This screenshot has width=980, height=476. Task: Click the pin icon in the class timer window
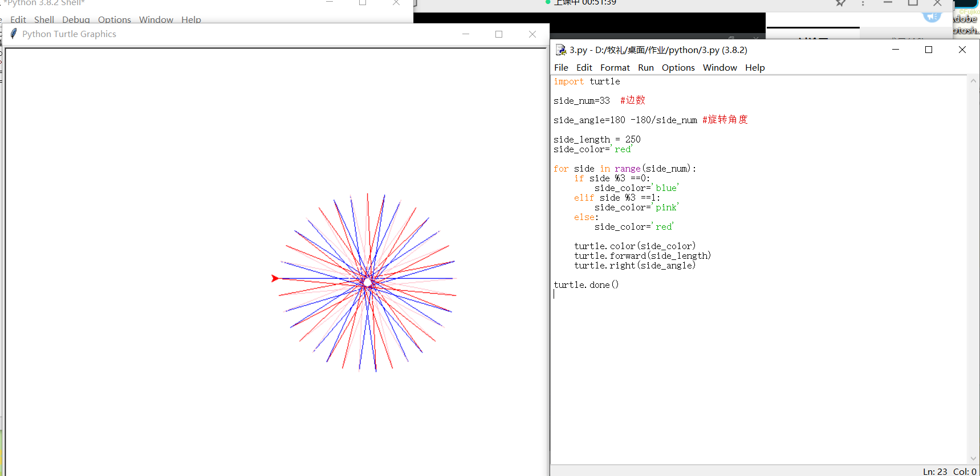click(840, 3)
